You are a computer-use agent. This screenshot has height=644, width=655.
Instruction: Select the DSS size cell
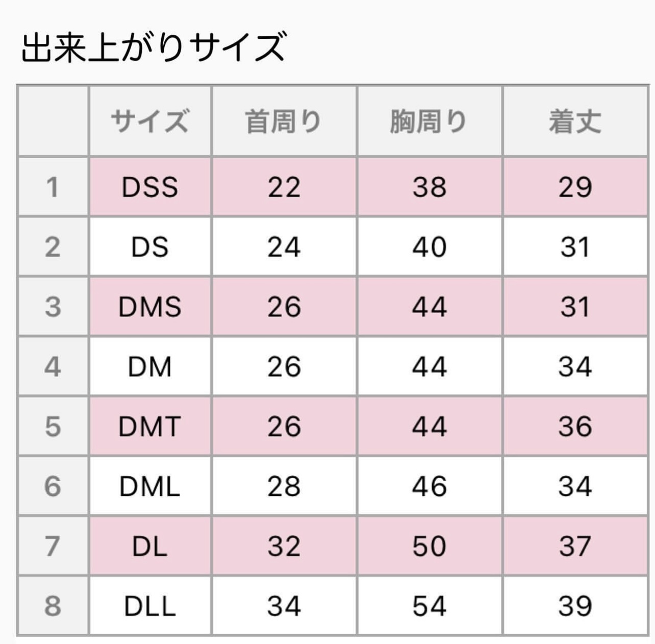coord(149,187)
